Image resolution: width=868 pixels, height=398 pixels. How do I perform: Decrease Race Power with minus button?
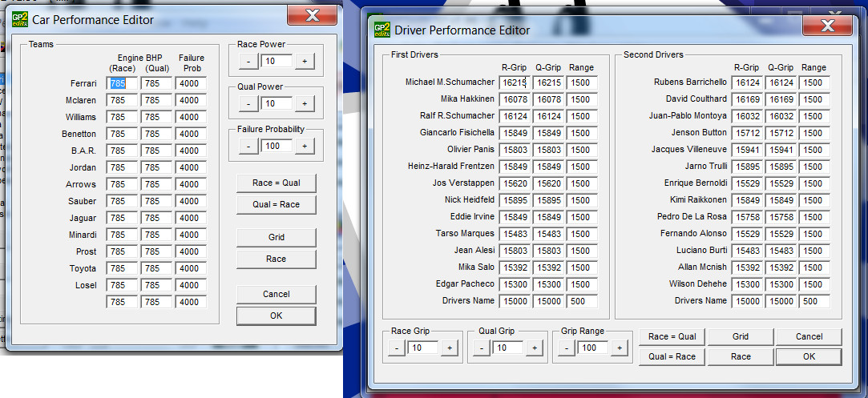(248, 62)
